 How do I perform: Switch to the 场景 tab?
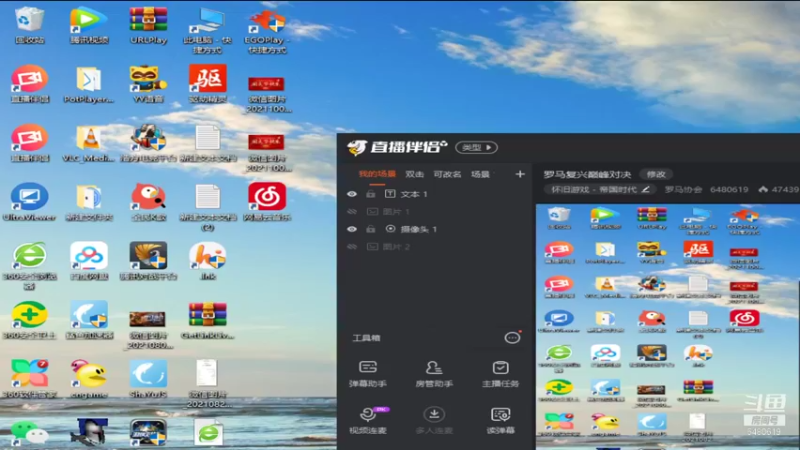[x=480, y=174]
